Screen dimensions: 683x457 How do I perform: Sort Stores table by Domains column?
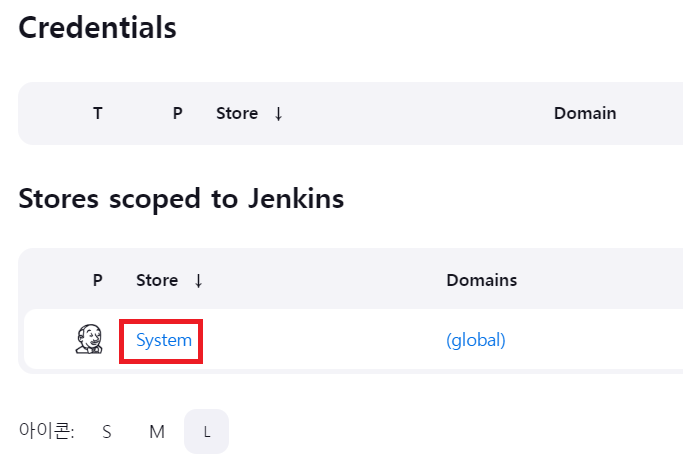coord(482,280)
